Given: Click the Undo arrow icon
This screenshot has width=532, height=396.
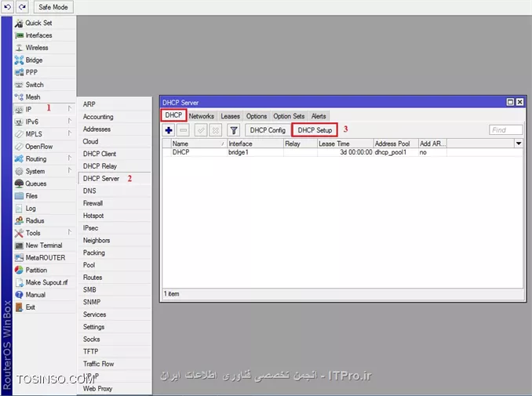Looking at the screenshot, I should (x=8, y=7).
